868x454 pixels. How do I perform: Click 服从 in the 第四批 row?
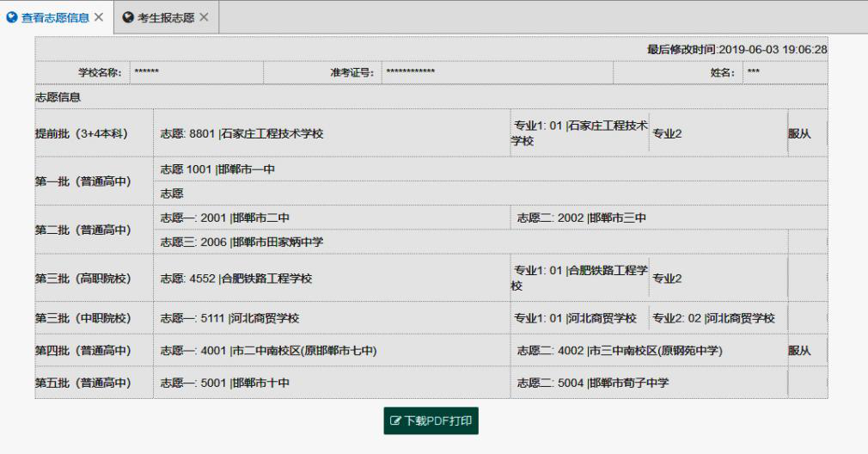coord(799,351)
